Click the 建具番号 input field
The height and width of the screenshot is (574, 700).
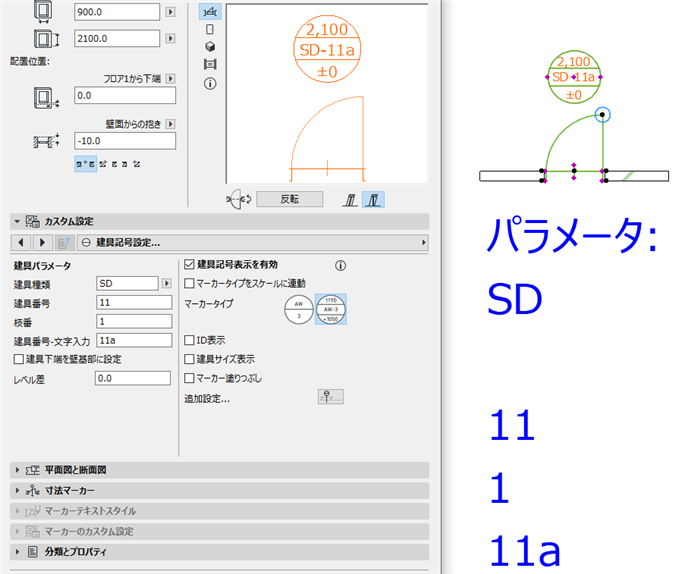coord(134,303)
